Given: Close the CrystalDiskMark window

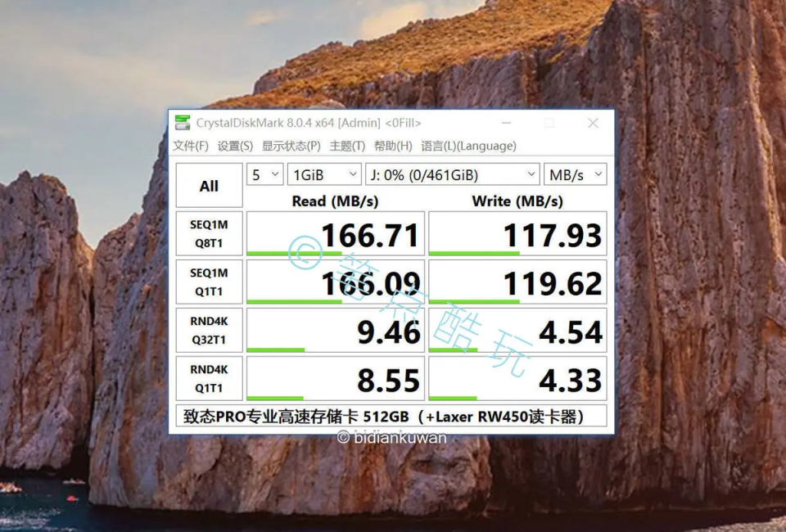Looking at the screenshot, I should pyautogui.click(x=593, y=123).
